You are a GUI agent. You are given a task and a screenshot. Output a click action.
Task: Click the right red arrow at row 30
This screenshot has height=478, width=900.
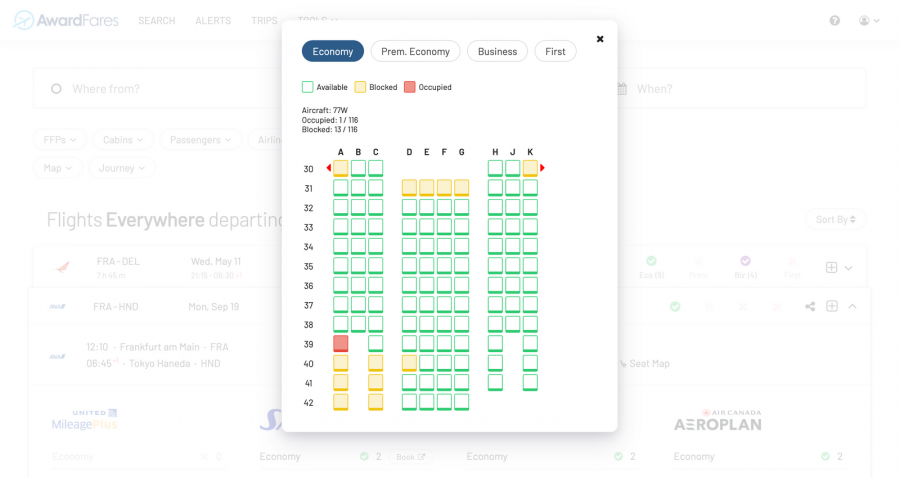click(543, 168)
